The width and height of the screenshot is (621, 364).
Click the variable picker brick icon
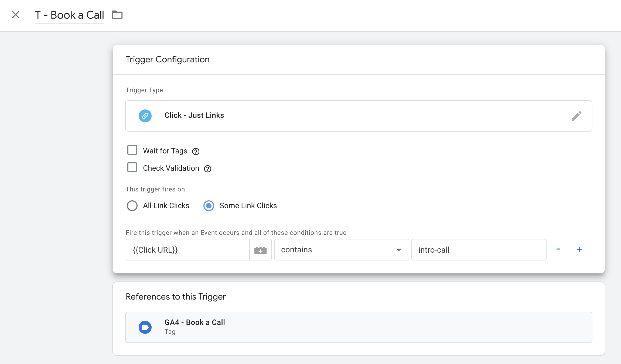(261, 250)
